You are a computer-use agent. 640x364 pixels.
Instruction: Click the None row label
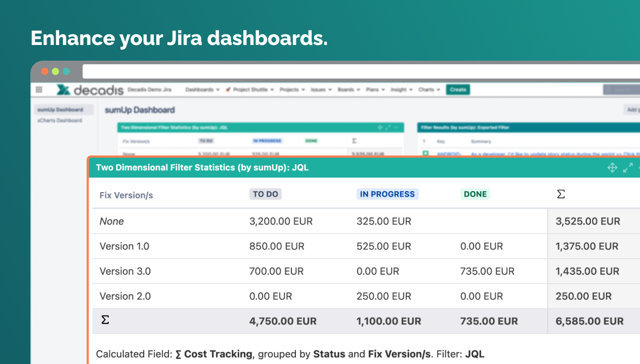112,221
